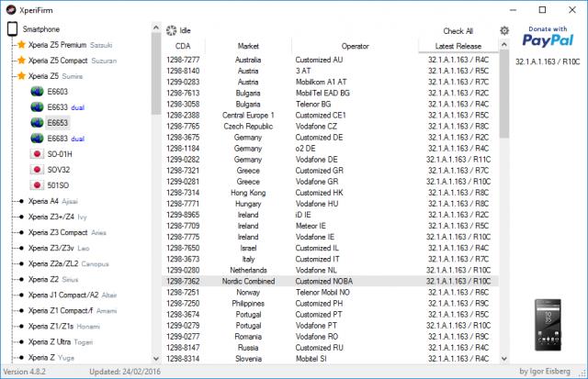Click the globe icon beside E6603
This screenshot has height=379, width=588.
coord(37,92)
